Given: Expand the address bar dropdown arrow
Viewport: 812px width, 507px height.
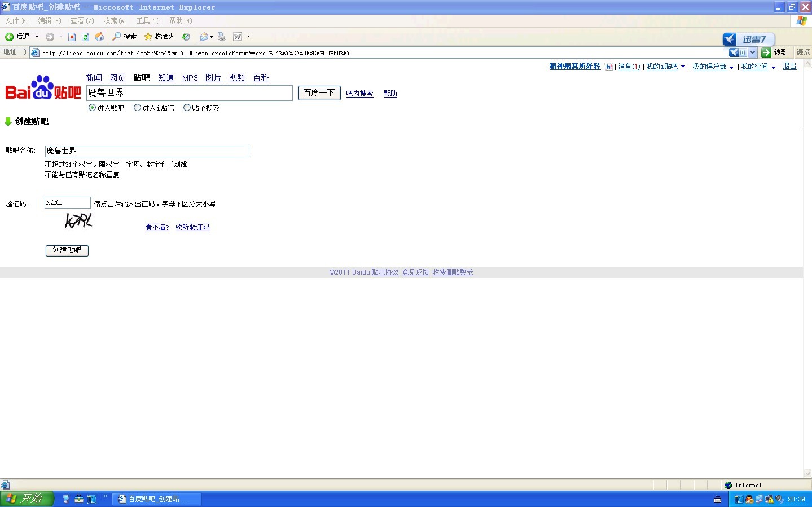Looking at the screenshot, I should [752, 52].
